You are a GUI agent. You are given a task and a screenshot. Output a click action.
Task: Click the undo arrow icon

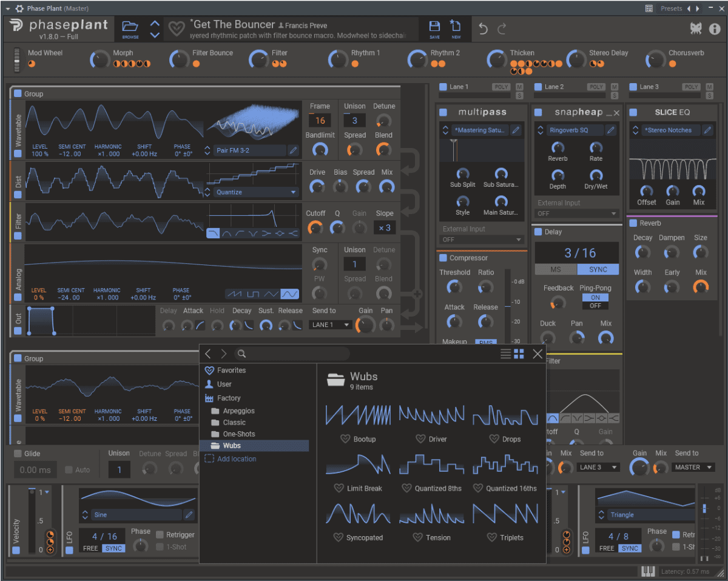[x=483, y=29]
